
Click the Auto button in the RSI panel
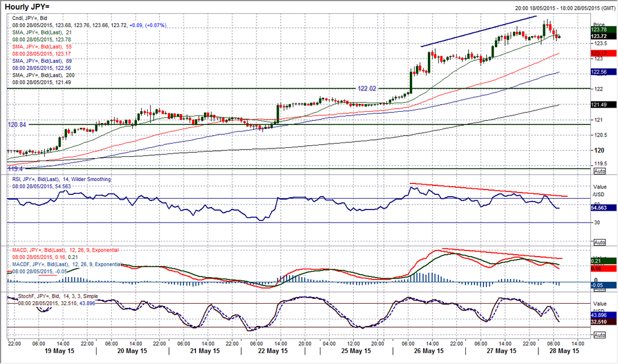pyautogui.click(x=599, y=242)
